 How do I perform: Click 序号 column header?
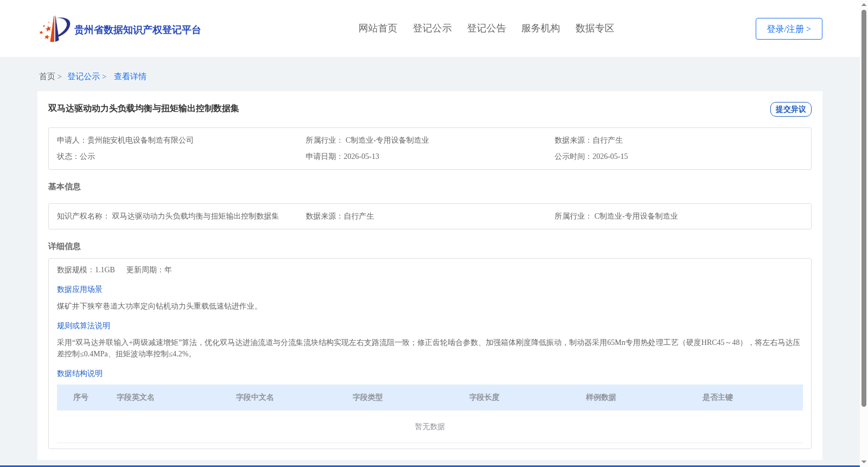pyautogui.click(x=81, y=398)
